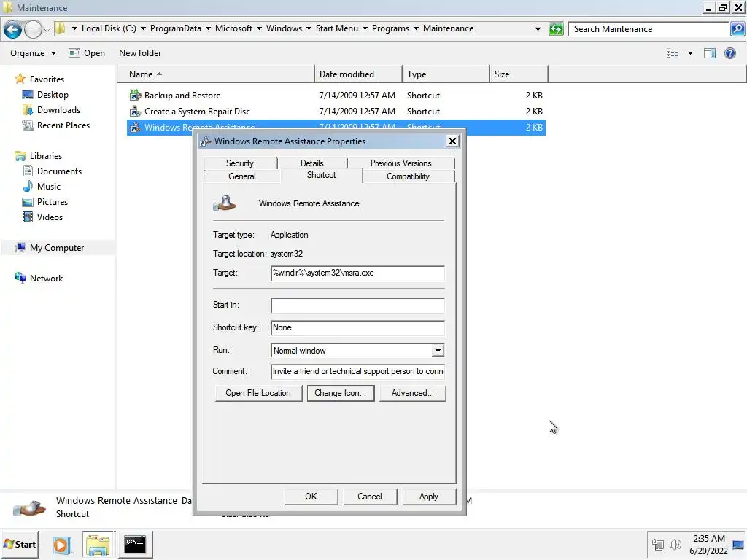Switch to the General tab
Image resolution: width=747 pixels, height=560 pixels.
(x=242, y=176)
